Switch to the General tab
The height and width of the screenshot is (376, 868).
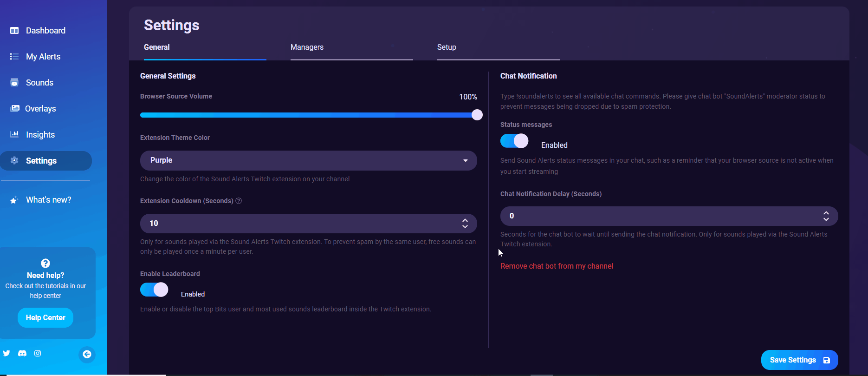click(157, 47)
